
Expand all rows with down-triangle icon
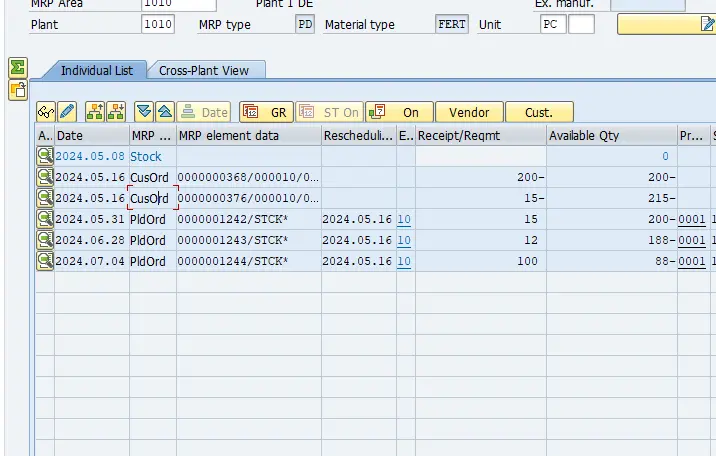144,113
